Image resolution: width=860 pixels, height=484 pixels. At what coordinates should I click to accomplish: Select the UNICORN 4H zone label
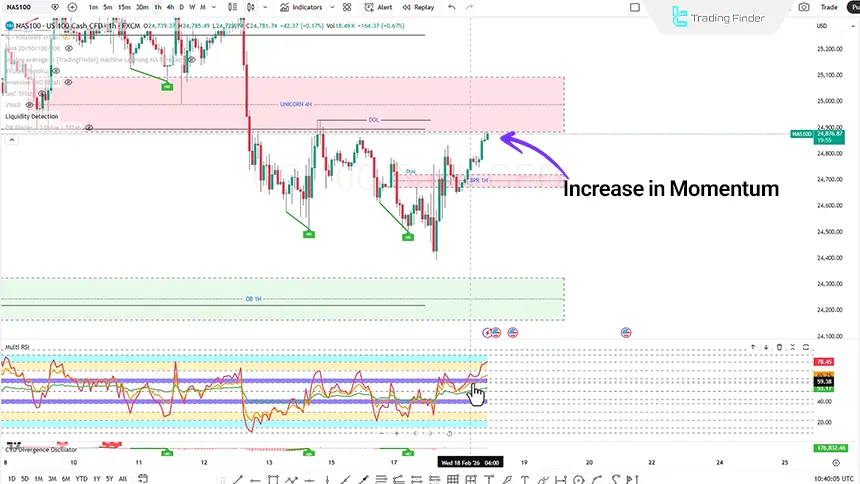pyautogui.click(x=296, y=104)
